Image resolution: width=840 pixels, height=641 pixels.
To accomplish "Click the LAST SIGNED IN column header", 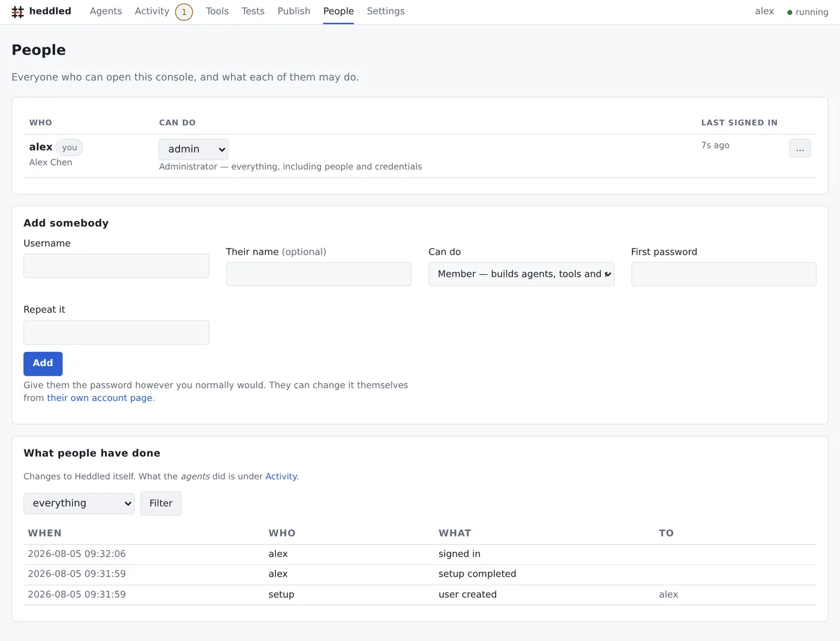I will (x=739, y=123).
